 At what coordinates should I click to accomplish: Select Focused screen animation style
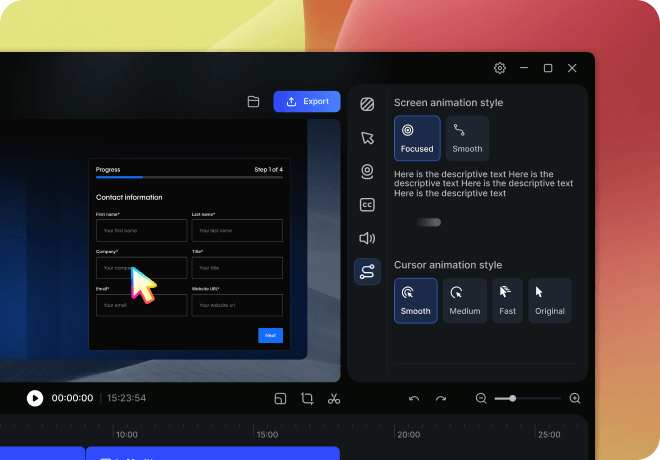point(417,138)
